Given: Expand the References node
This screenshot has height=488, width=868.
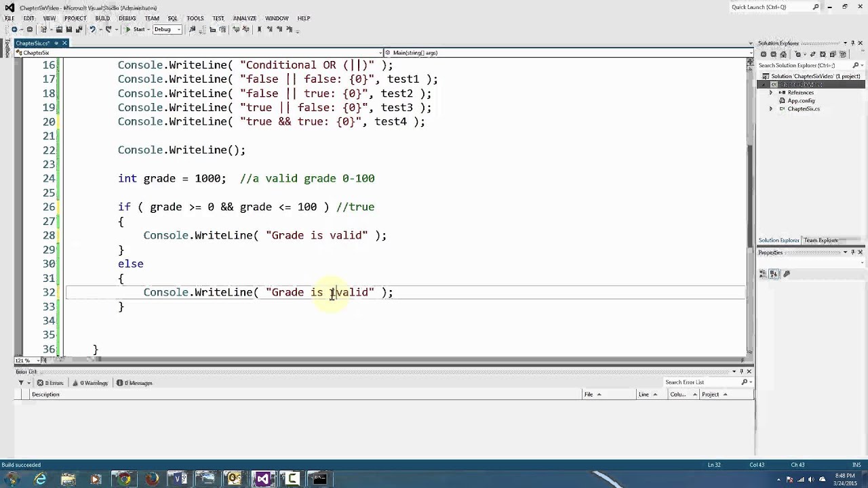Looking at the screenshot, I should tap(771, 93).
